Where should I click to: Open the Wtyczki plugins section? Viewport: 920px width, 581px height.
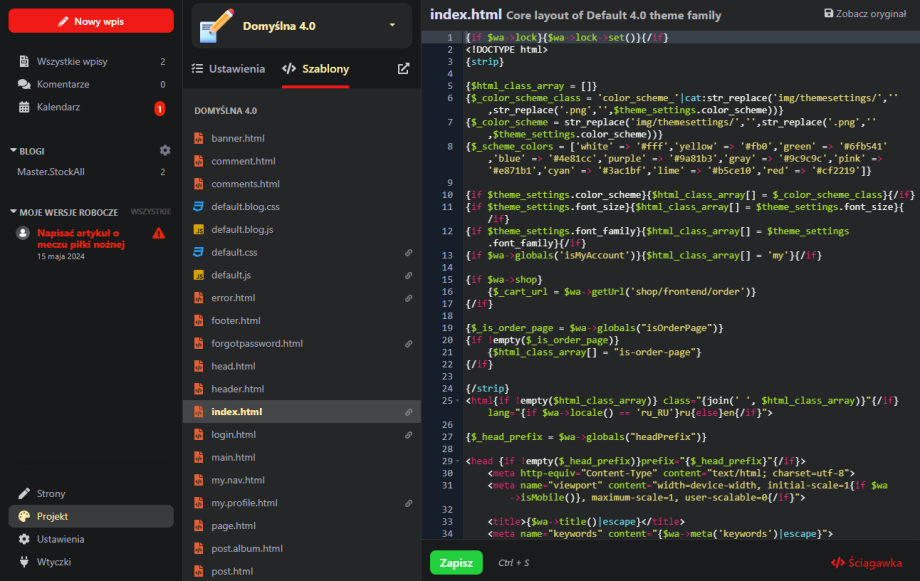(x=53, y=562)
